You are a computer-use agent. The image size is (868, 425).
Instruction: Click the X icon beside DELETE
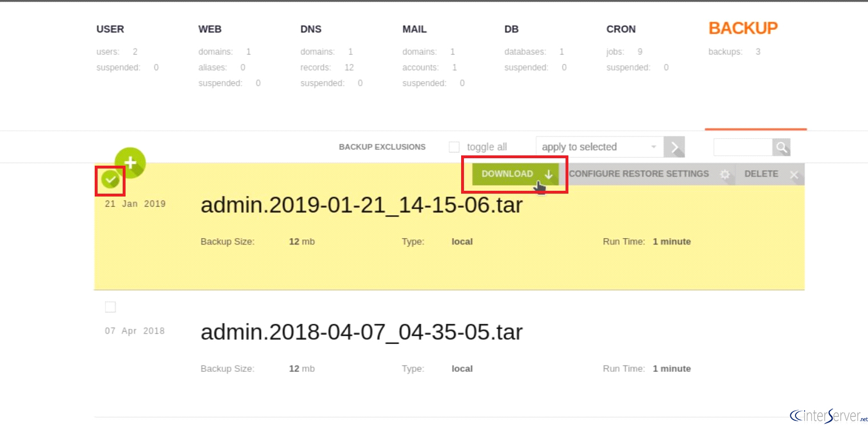click(x=794, y=175)
